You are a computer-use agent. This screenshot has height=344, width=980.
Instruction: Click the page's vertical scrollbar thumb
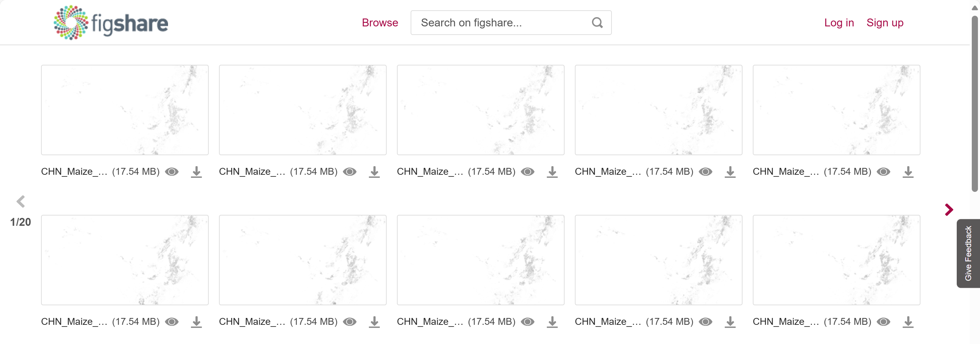975,103
